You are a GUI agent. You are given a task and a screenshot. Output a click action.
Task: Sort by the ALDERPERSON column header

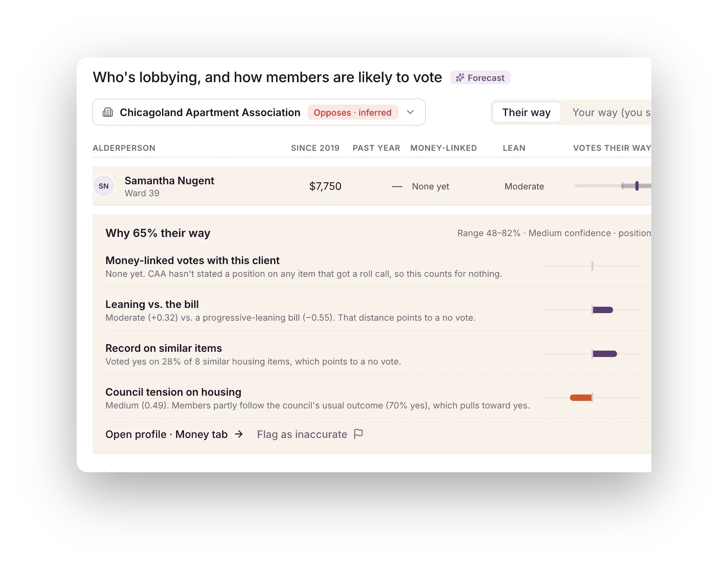pos(124,148)
